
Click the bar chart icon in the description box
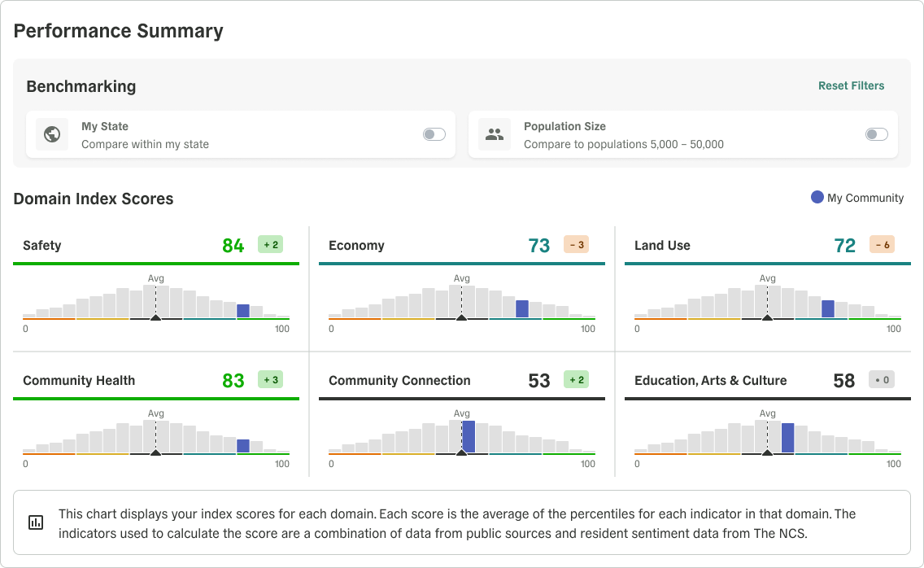[36, 522]
